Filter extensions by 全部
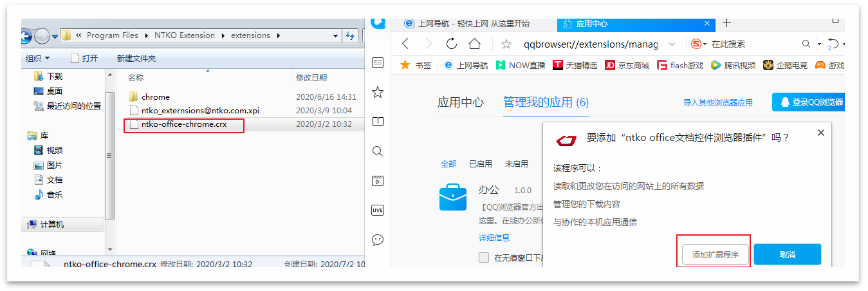This screenshot has height=291, width=868. [448, 164]
